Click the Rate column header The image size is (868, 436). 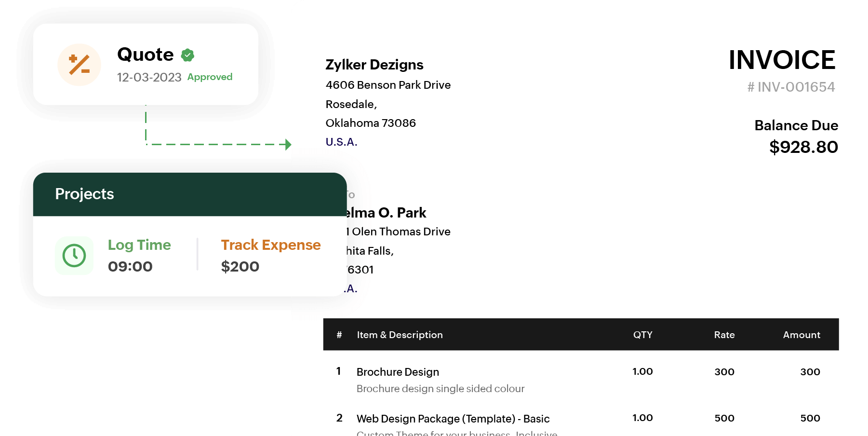point(724,335)
